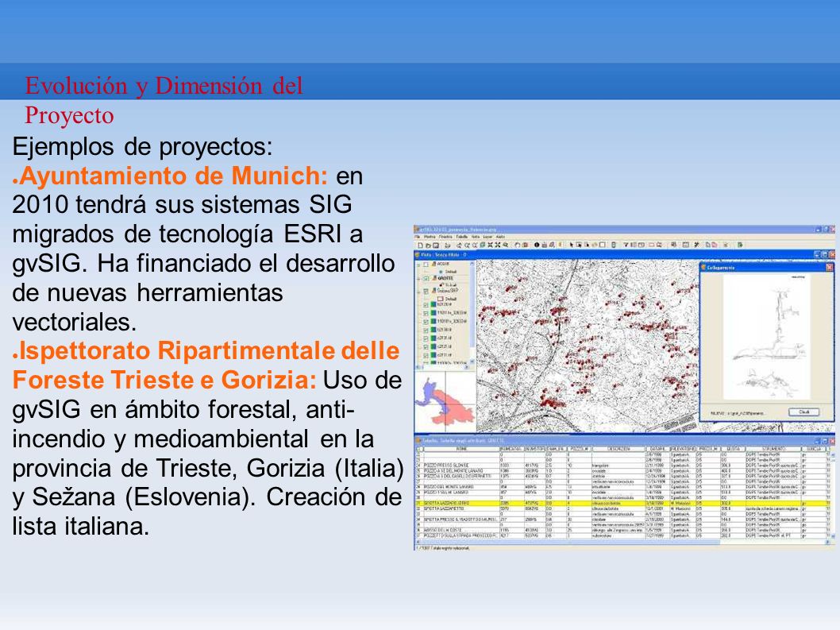The image size is (840, 630).
Task: Click the layer list vertical scrollbar
Action: pyautogui.click(x=472, y=314)
